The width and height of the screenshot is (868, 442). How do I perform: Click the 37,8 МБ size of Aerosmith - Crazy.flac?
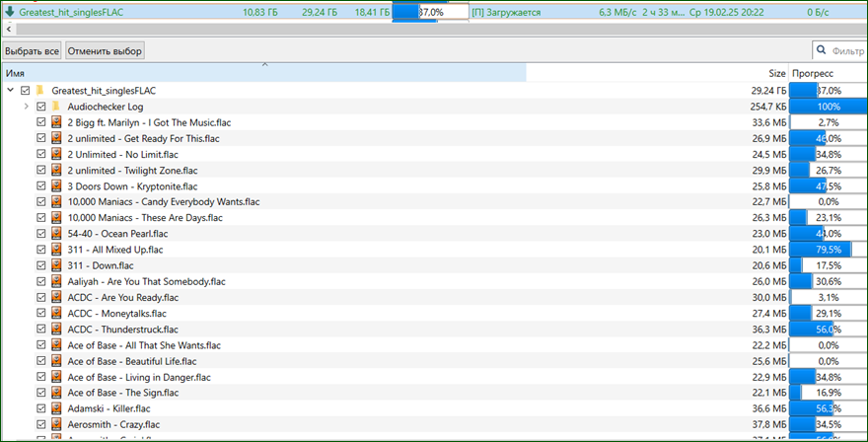point(769,425)
